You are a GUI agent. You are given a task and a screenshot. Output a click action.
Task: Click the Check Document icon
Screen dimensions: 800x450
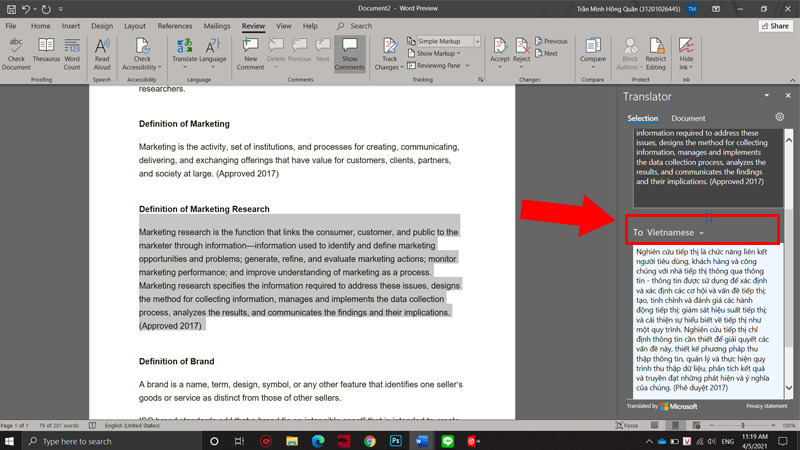[x=16, y=50]
